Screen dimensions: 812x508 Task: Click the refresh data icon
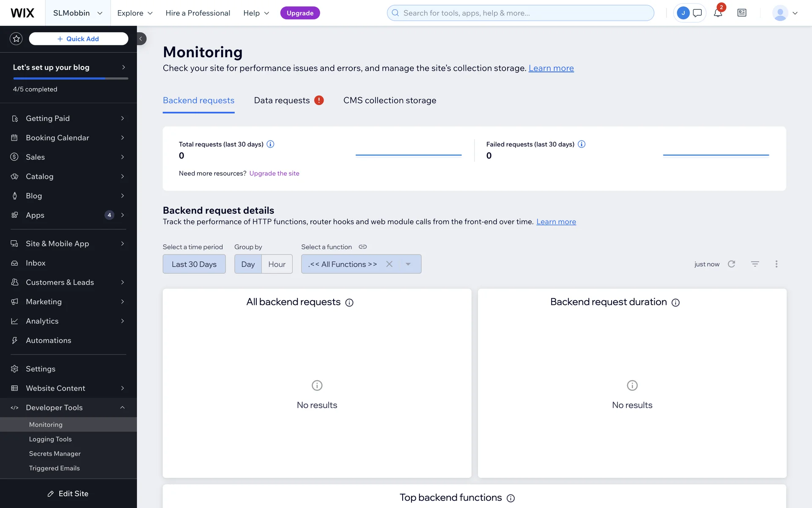[731, 264]
